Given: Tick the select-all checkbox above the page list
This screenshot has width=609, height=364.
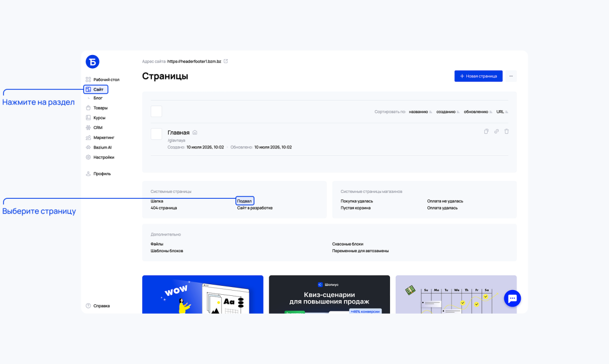Looking at the screenshot, I should [x=156, y=111].
